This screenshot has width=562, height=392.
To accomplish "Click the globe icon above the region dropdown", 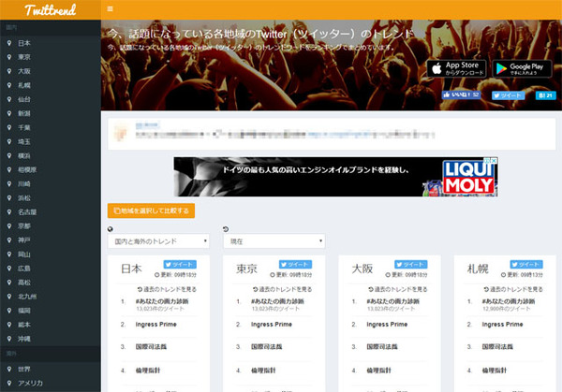I will (110, 229).
